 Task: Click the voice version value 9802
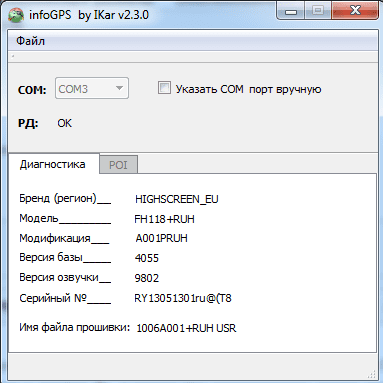pos(147,278)
